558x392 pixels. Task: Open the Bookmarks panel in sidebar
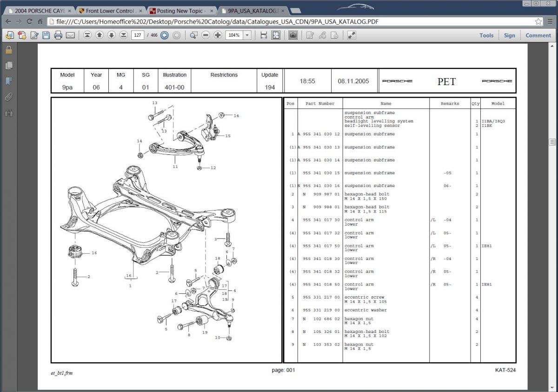[8, 81]
